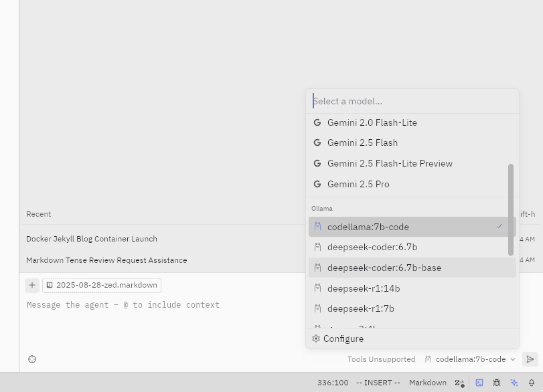Select codellama:7b-code model entry
The image size is (543, 392).
(412, 227)
